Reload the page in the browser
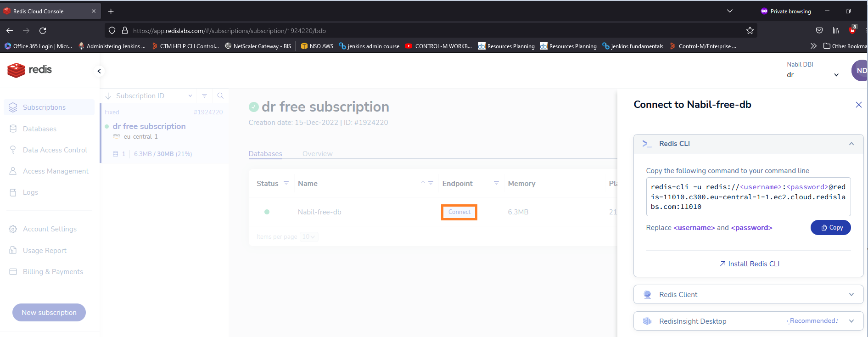Screen dimensions: 868x337 pos(43,31)
